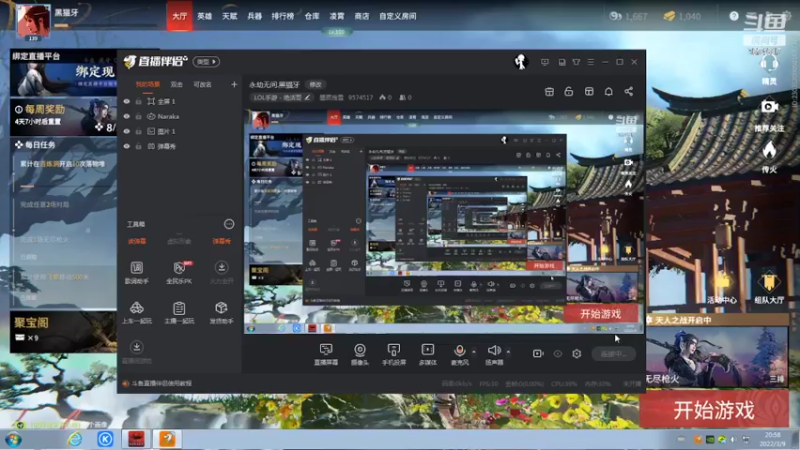Launch the 全民乐PK tool

pyautogui.click(x=179, y=272)
